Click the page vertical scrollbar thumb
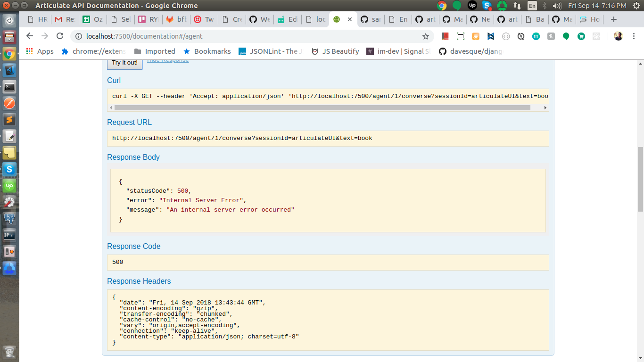 coord(640,179)
